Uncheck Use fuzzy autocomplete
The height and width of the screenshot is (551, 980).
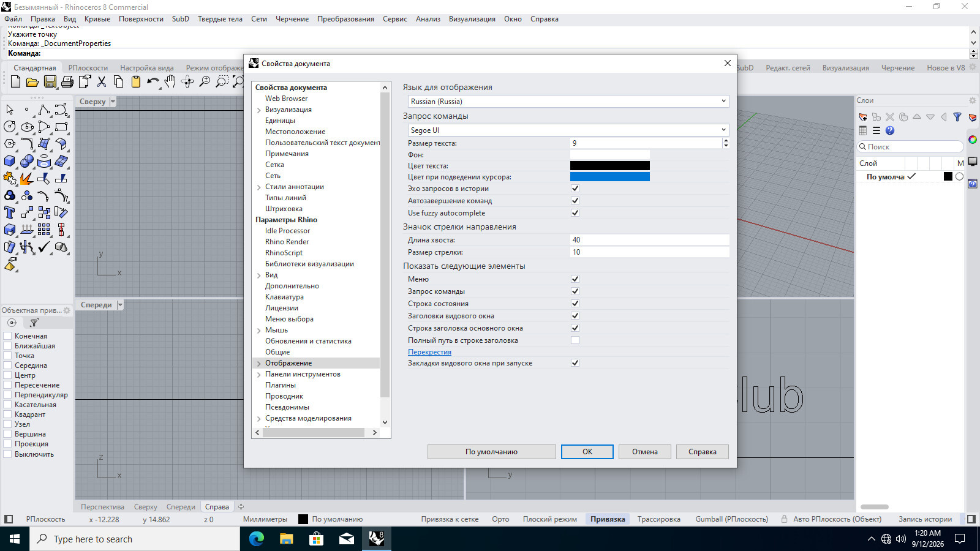[575, 212]
